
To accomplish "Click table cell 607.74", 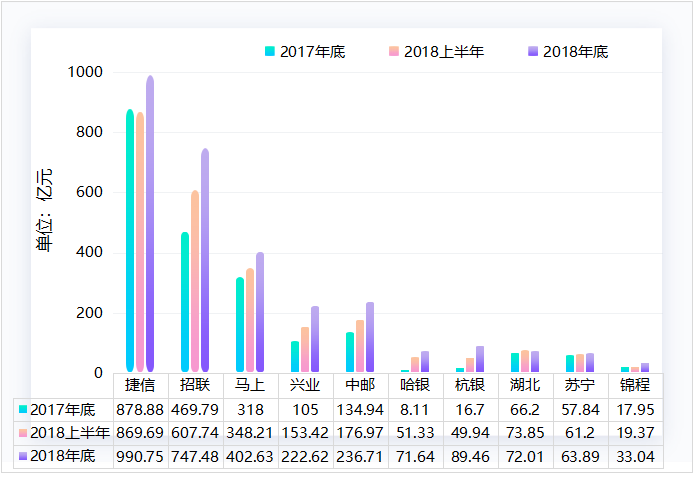I will [x=195, y=433].
